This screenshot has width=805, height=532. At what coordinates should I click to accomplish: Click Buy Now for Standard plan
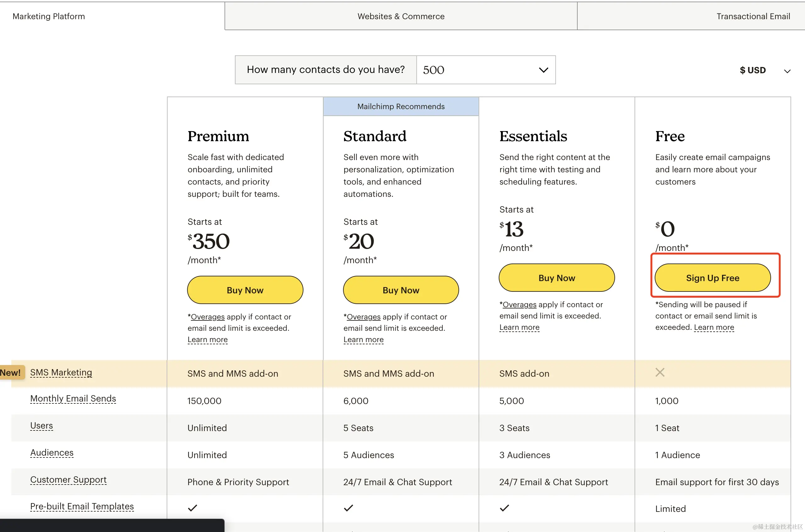pyautogui.click(x=401, y=290)
